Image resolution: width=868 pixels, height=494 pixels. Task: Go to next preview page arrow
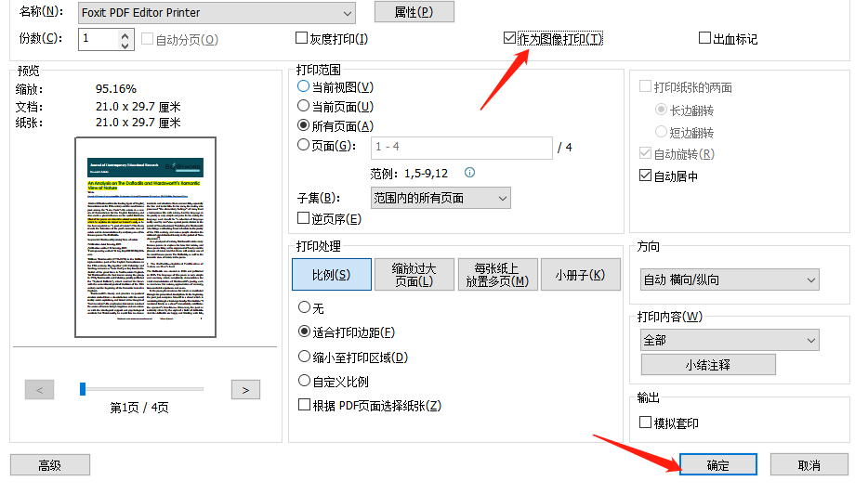coord(244,390)
